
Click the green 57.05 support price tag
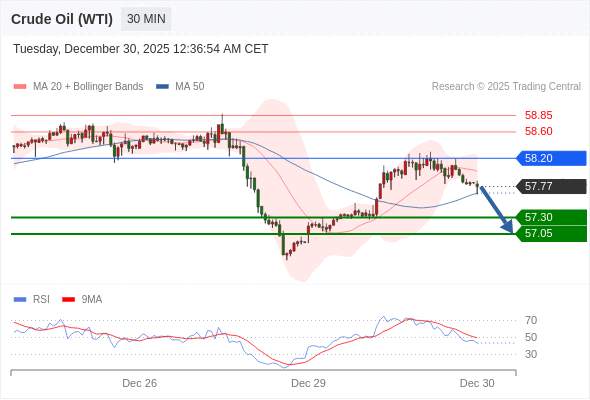pos(551,234)
